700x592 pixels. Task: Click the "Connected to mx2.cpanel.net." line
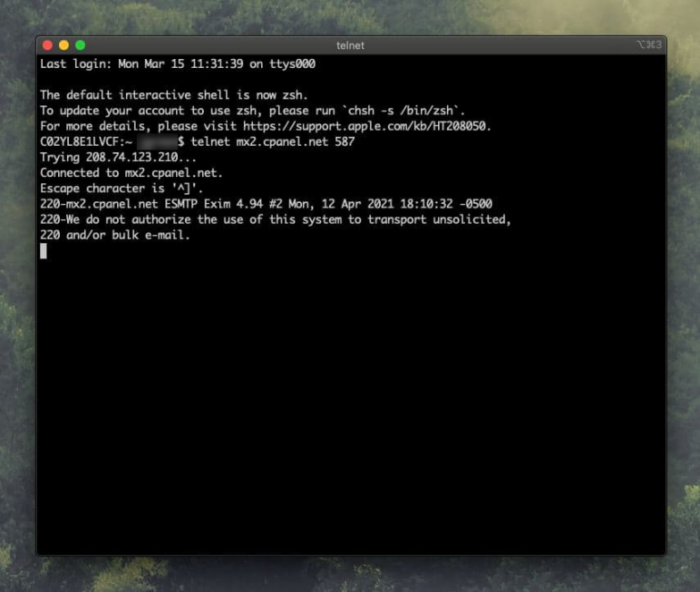click(x=131, y=173)
